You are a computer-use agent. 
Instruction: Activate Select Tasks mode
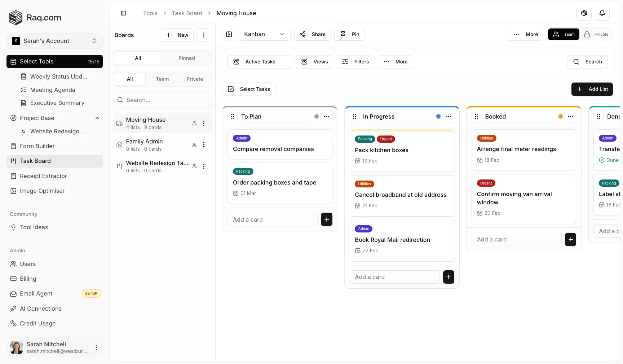coord(248,89)
